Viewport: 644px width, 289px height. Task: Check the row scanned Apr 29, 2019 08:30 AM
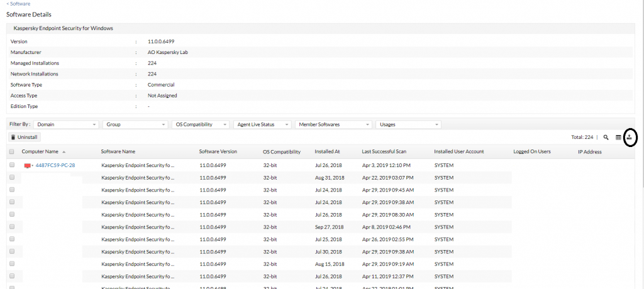12,214
